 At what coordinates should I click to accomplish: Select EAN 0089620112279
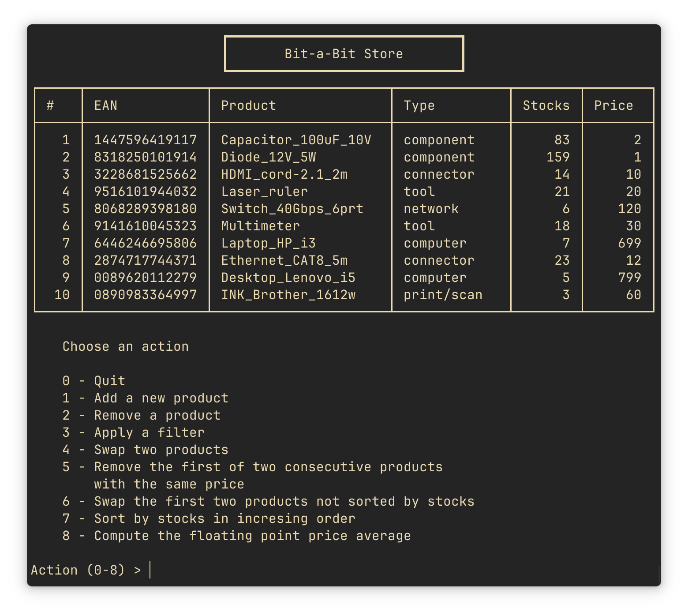(x=146, y=278)
